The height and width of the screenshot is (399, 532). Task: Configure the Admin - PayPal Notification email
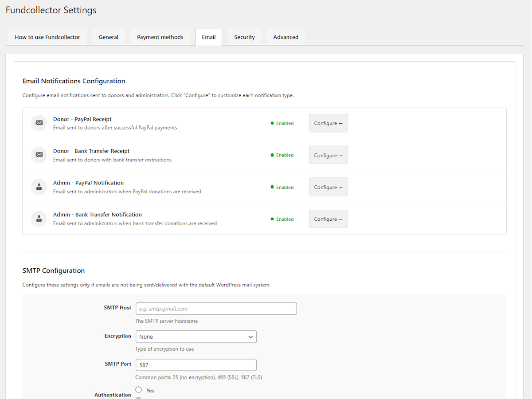pyautogui.click(x=328, y=187)
